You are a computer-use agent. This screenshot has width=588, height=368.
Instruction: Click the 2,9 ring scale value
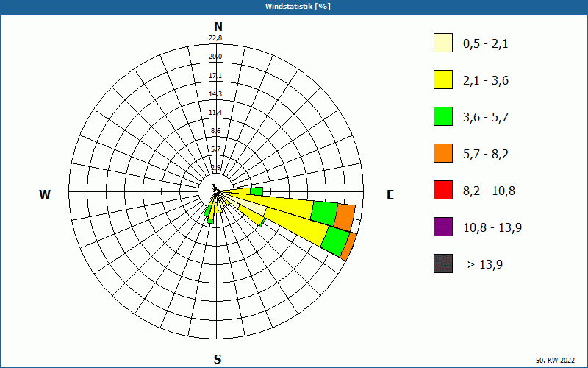pyautogui.click(x=215, y=168)
